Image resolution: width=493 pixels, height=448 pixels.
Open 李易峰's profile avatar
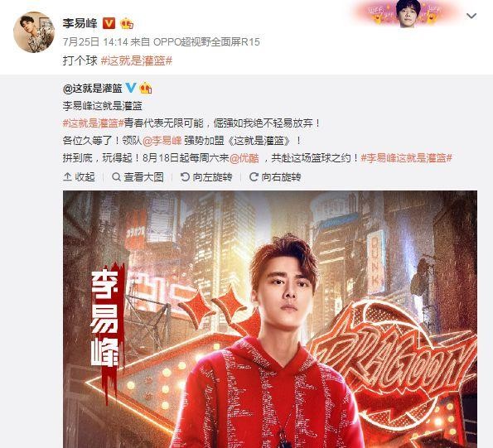click(34, 32)
